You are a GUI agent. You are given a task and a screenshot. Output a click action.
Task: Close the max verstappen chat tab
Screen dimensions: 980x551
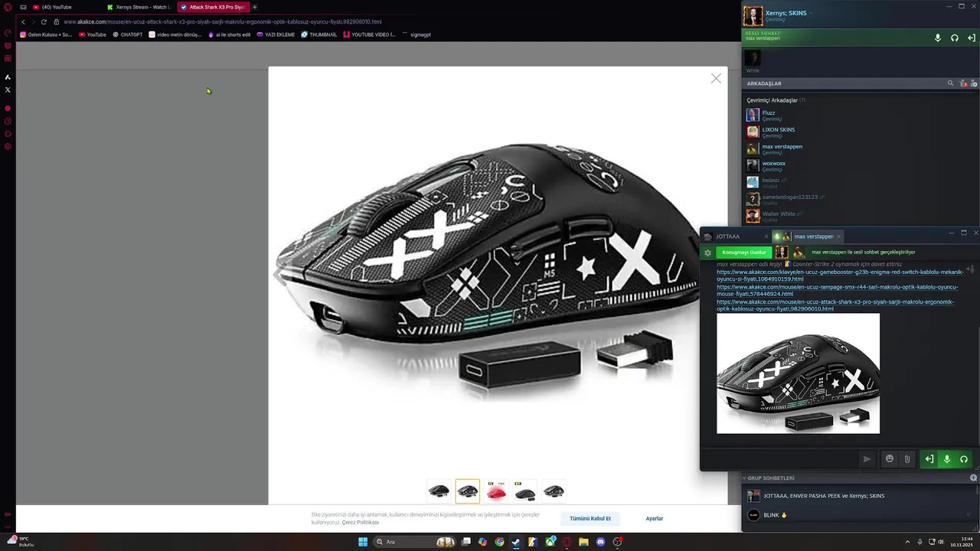point(838,236)
